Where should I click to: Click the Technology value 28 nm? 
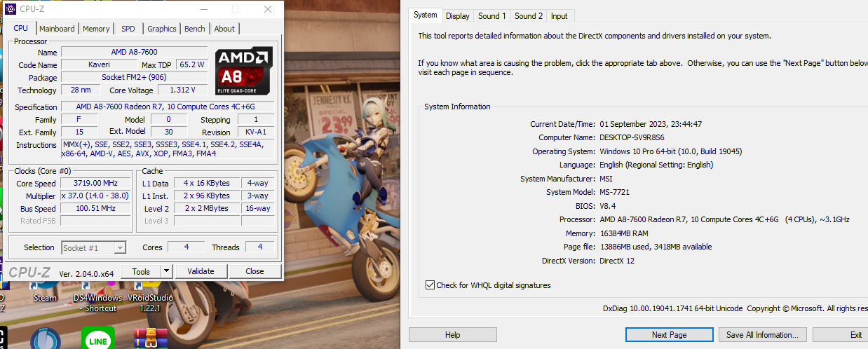(80, 90)
